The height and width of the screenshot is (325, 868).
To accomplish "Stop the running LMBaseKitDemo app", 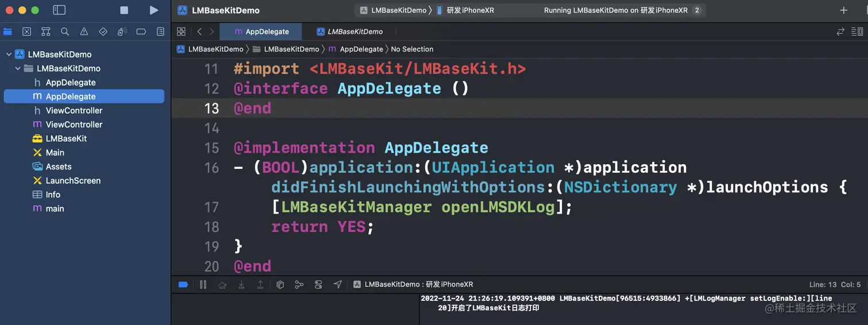I will point(124,10).
